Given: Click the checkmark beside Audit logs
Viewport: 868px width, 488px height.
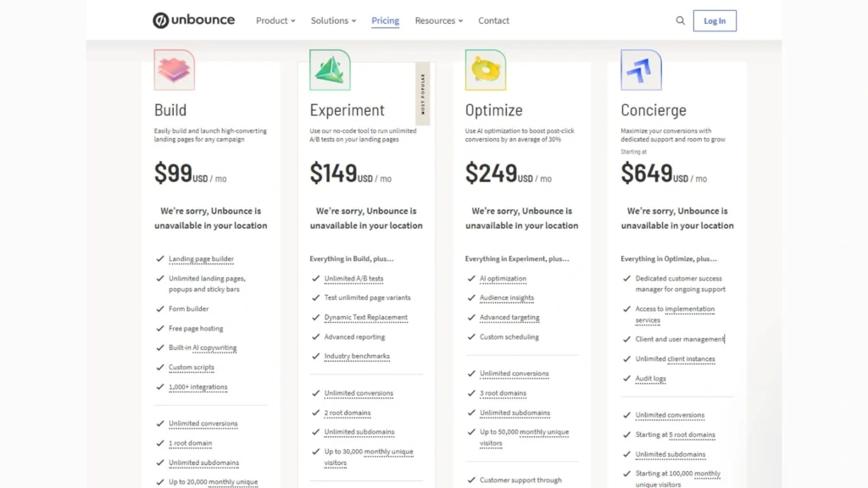Looking at the screenshot, I should click(x=629, y=378).
